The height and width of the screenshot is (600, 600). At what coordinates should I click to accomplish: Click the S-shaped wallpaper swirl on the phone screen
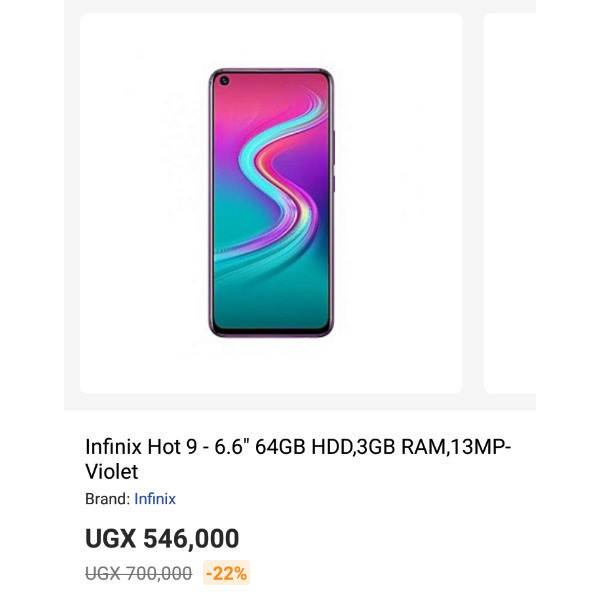[x=279, y=180]
